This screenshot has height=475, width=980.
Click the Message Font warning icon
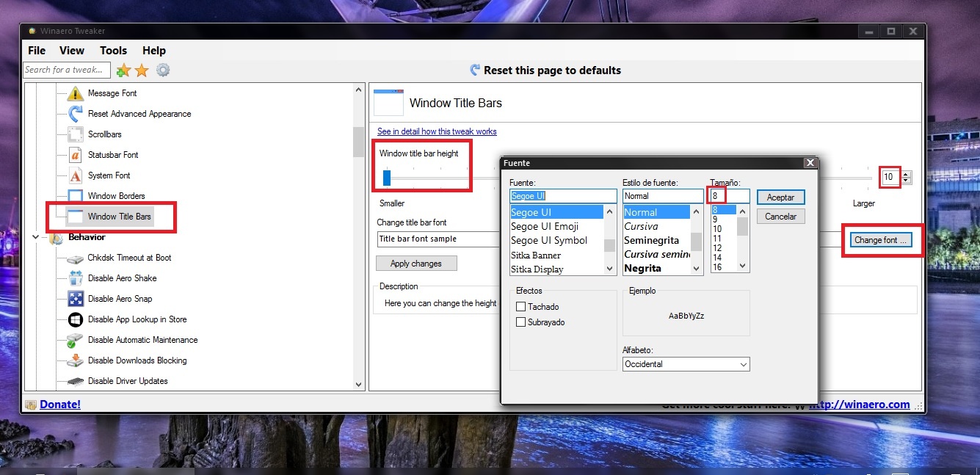coord(76,93)
